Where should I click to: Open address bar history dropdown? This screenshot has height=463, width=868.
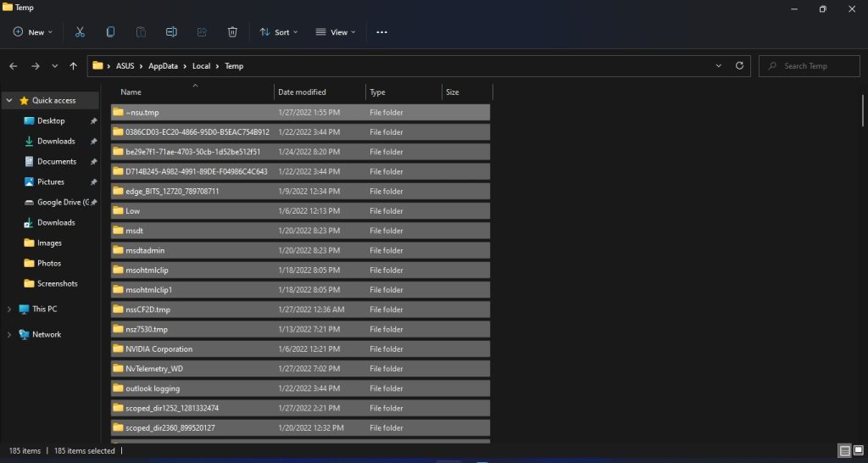(x=719, y=65)
